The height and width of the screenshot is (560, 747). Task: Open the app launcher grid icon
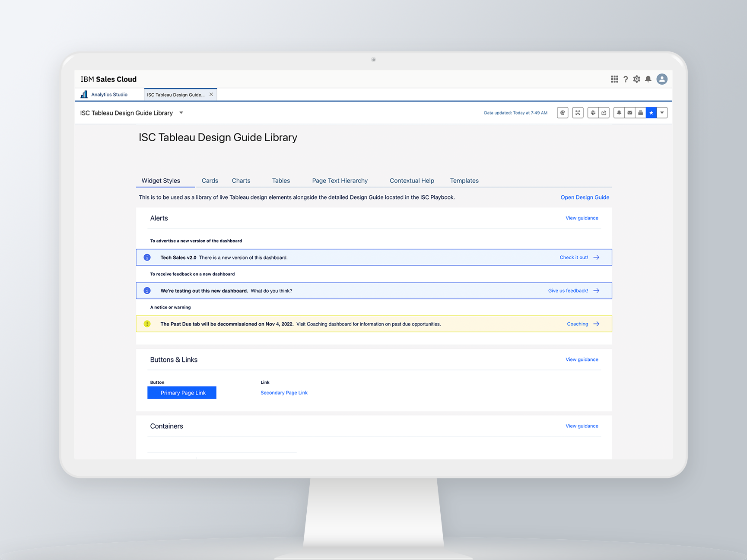[x=614, y=79]
